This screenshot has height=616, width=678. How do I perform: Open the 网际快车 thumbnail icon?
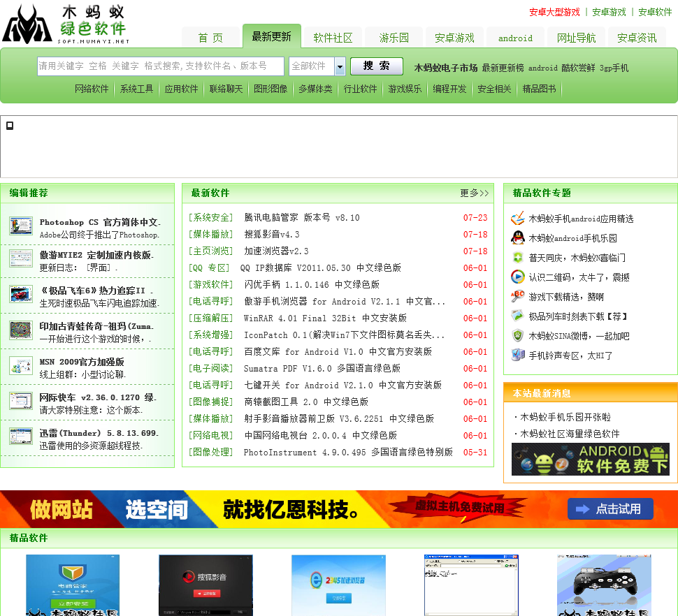[x=21, y=402]
